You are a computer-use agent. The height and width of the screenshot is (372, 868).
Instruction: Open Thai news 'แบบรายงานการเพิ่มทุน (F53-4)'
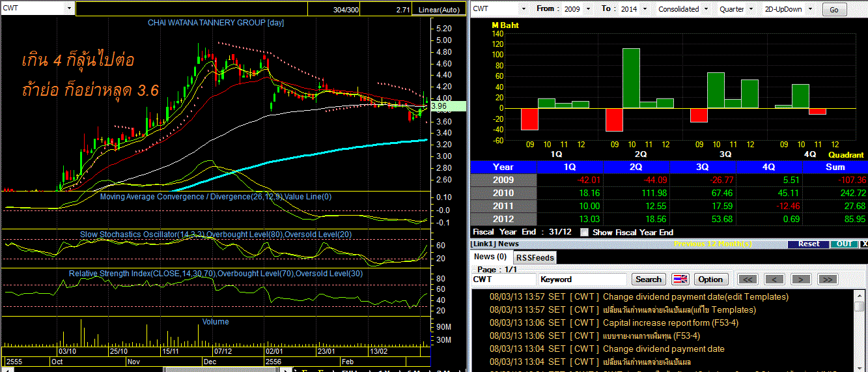[x=651, y=336]
